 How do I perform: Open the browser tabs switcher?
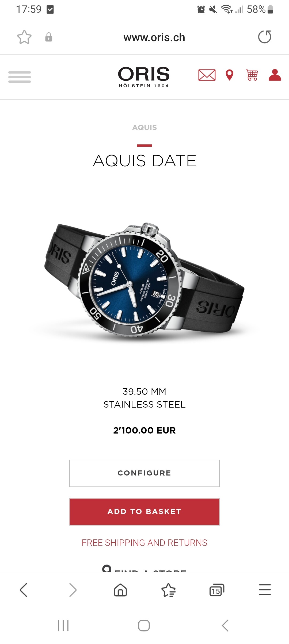(217, 590)
